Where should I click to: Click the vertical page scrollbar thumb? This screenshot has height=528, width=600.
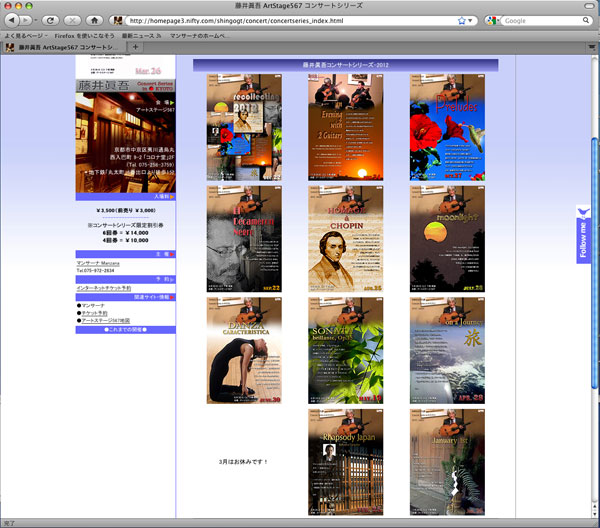[x=594, y=264]
